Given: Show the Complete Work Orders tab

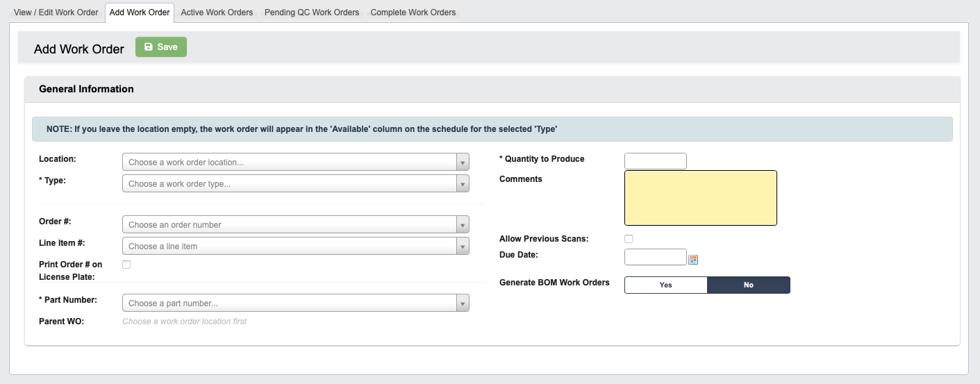Looking at the screenshot, I should 413,12.
